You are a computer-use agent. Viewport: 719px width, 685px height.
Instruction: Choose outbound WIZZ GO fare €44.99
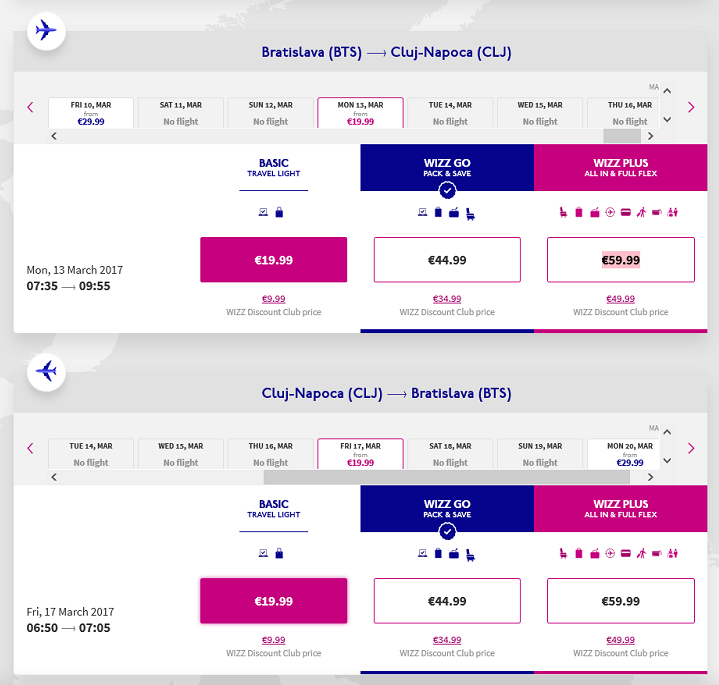click(x=447, y=260)
